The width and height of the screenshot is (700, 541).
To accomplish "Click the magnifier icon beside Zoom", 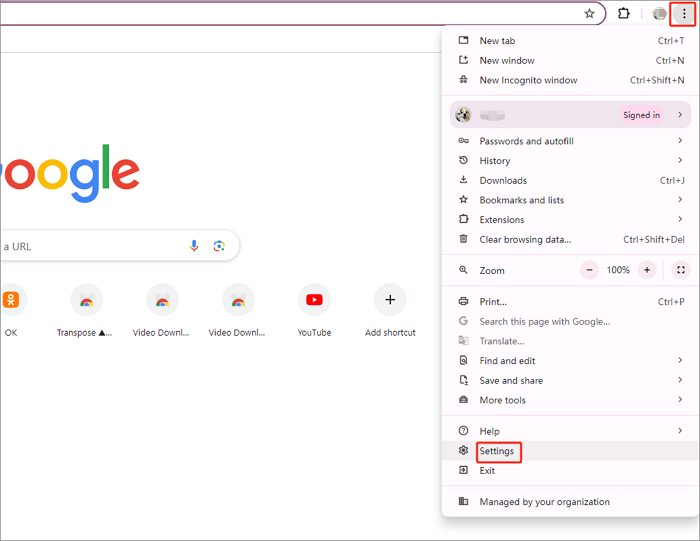I will pyautogui.click(x=463, y=270).
